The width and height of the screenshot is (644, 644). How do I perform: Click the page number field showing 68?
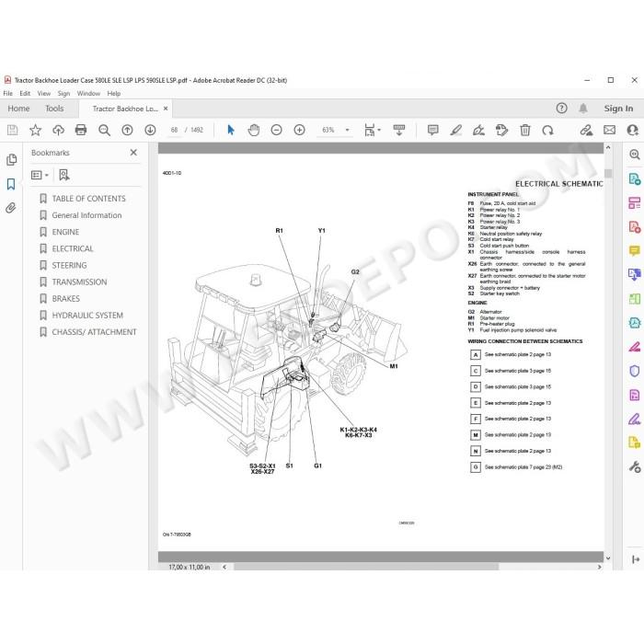click(174, 131)
